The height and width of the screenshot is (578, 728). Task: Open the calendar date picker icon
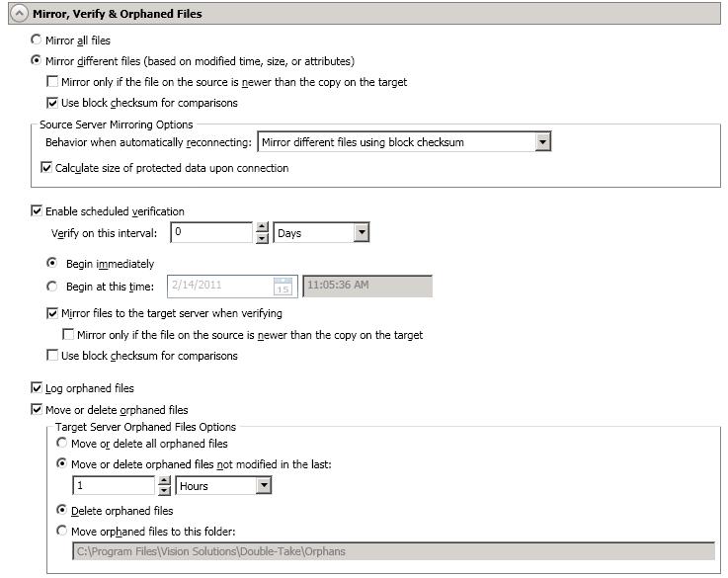tap(283, 287)
